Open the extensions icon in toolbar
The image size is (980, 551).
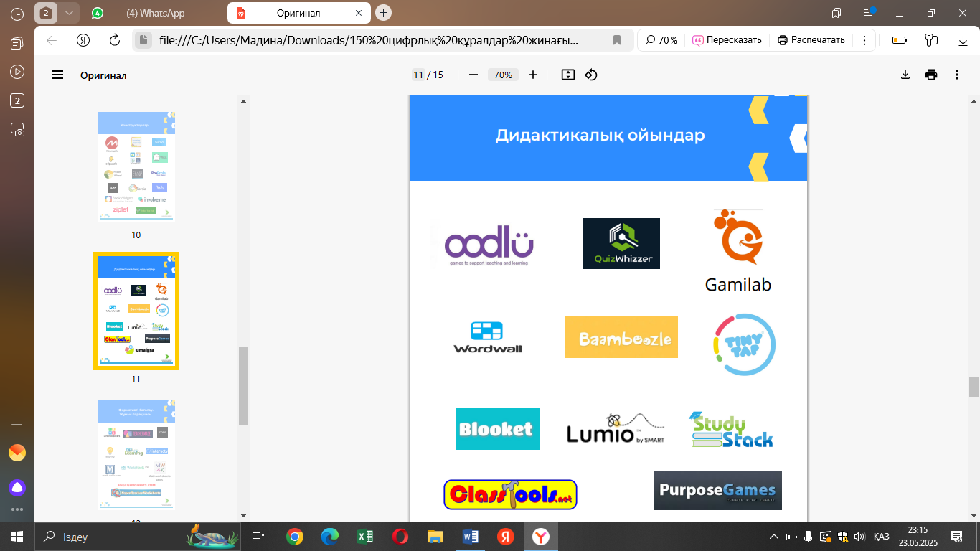click(932, 40)
